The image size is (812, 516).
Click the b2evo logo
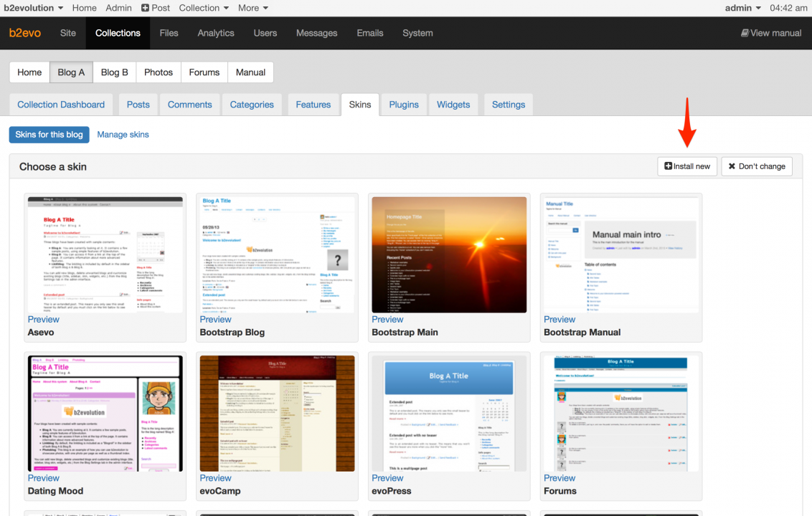(x=25, y=33)
